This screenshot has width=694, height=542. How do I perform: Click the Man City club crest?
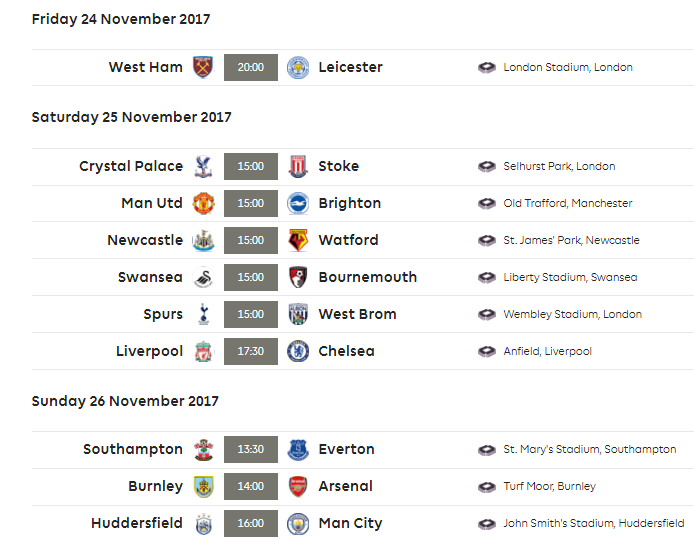click(297, 523)
